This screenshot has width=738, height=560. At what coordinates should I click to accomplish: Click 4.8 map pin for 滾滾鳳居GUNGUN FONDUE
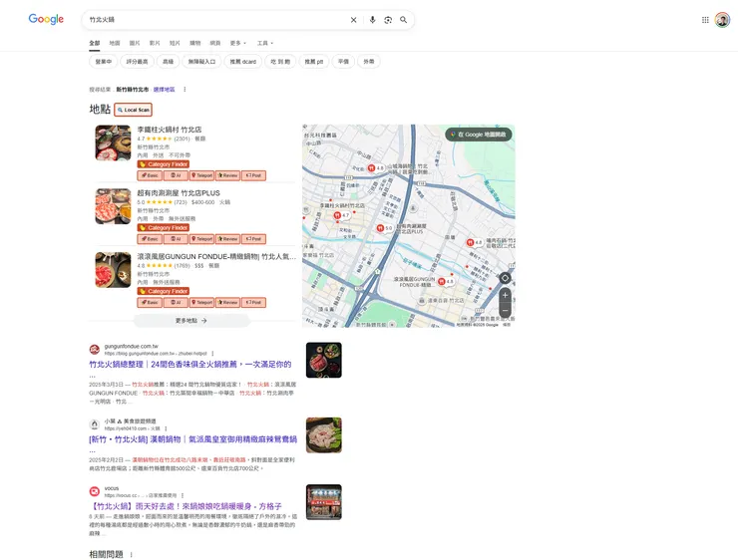[446, 282]
